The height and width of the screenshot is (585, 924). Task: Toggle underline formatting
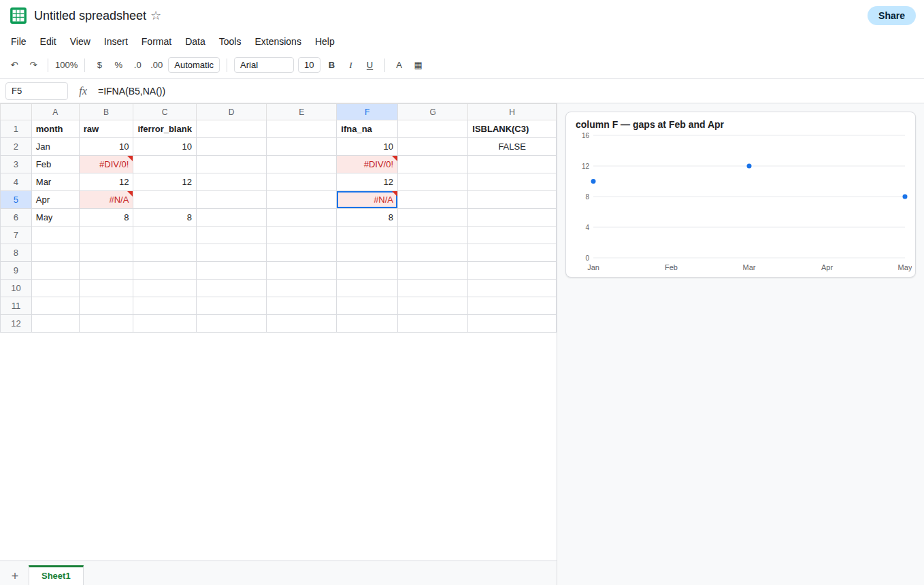tap(370, 65)
